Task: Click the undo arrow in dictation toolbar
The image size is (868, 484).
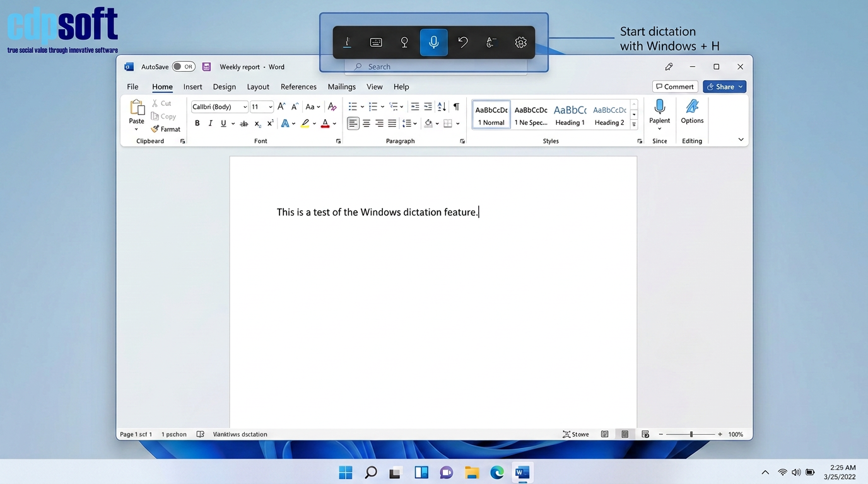Action: click(x=463, y=42)
